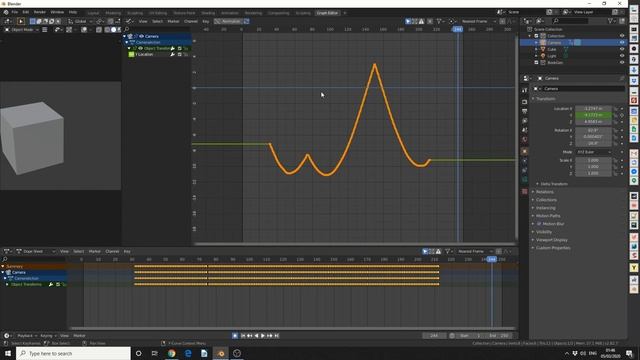The width and height of the screenshot is (640, 360).
Task: Collapse Collection in Outliner
Action: point(530,36)
